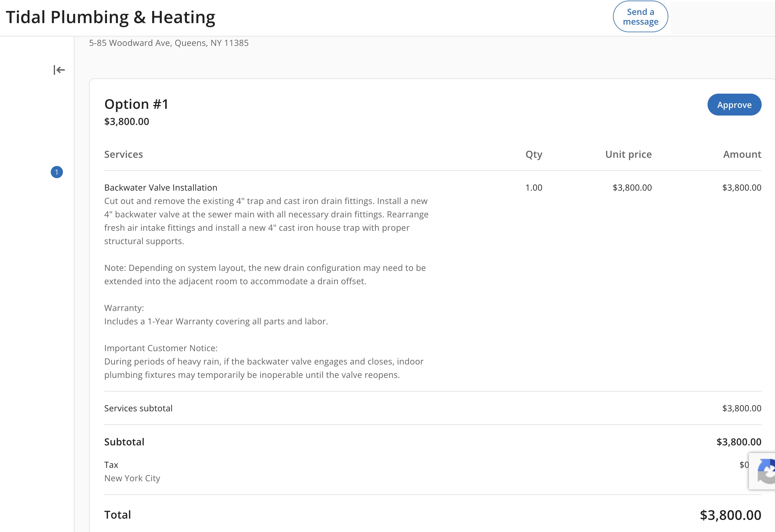Click the Services subtotal row label
Viewport: 775px width, 532px height.
138,409
